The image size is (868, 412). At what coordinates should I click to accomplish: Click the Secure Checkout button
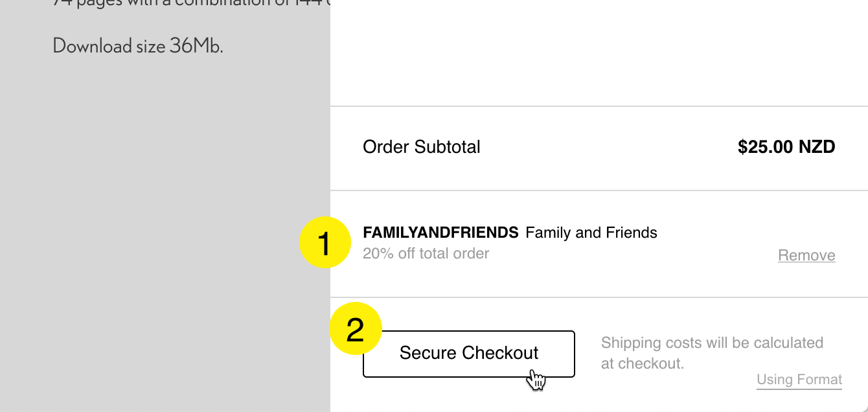[x=468, y=354]
